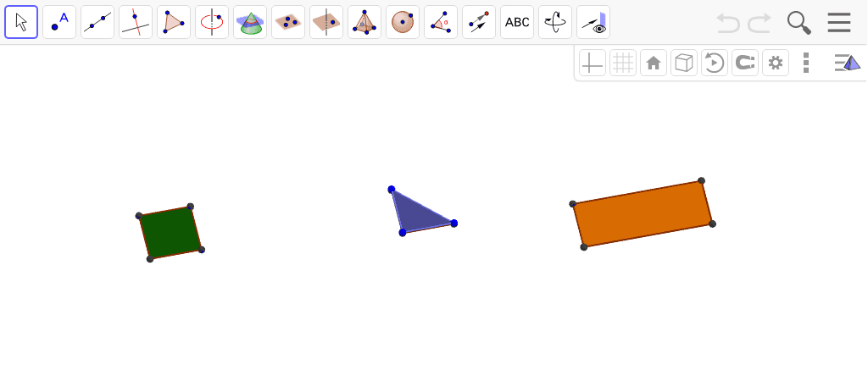868x381 pixels.
Task: Click the bottom-left vertex of the orange rectangle
Action: [x=583, y=247]
